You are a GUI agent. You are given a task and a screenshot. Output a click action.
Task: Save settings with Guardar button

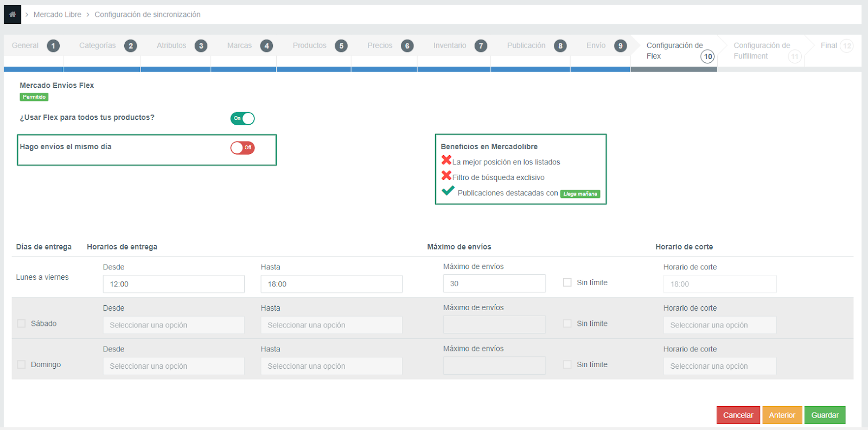click(825, 415)
